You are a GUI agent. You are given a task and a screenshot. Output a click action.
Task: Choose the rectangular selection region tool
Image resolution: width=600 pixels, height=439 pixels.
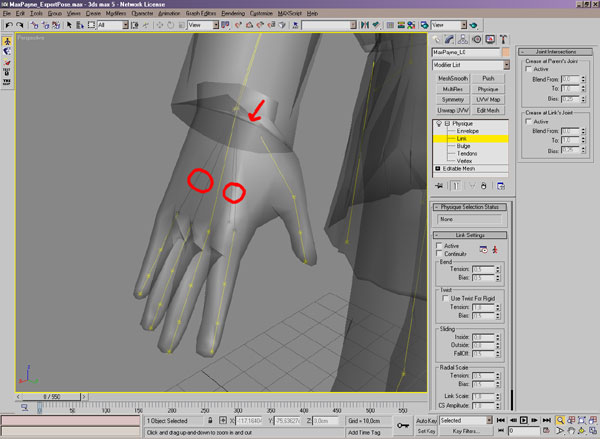(x=91, y=25)
